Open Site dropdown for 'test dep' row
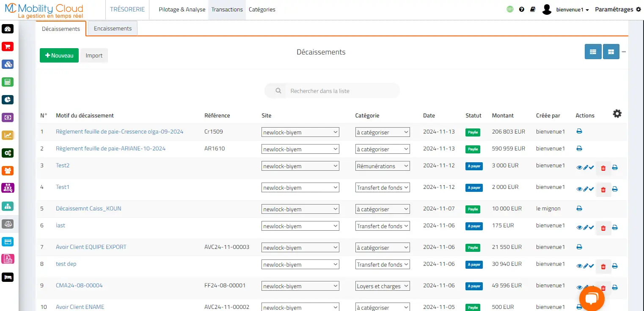Screen dimensions: 644x311 click(300, 265)
